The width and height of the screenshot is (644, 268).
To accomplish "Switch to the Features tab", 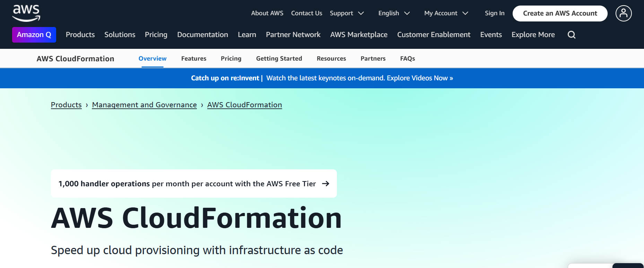I will coord(193,59).
